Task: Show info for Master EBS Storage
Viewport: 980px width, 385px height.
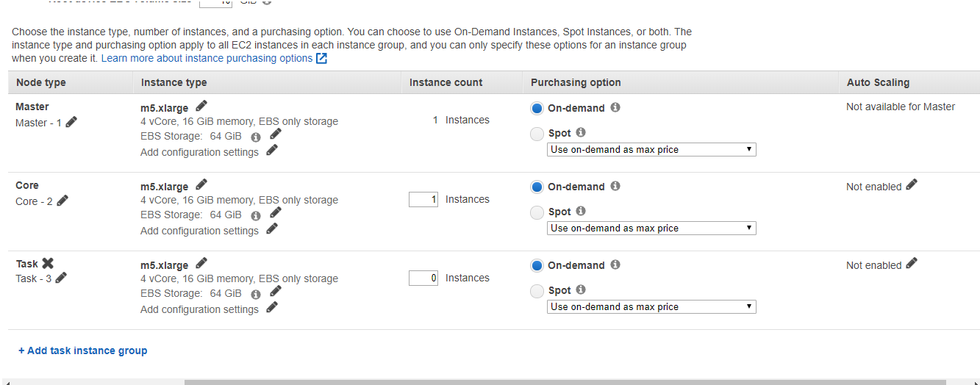Action: [256, 137]
